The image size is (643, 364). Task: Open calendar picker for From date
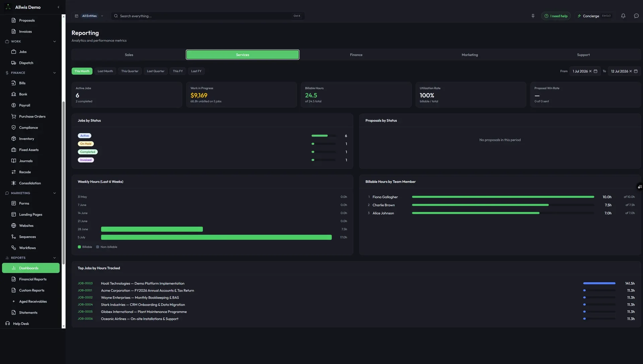point(595,71)
